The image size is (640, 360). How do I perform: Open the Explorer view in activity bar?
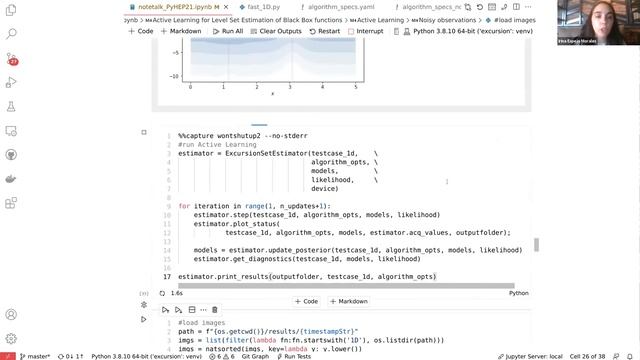[x=11, y=10]
